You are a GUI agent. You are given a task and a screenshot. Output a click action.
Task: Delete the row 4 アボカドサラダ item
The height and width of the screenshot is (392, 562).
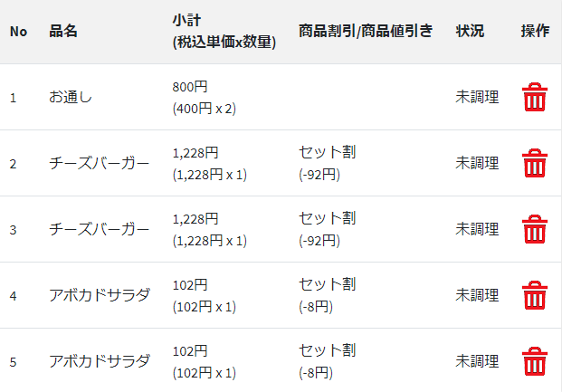pos(535,295)
